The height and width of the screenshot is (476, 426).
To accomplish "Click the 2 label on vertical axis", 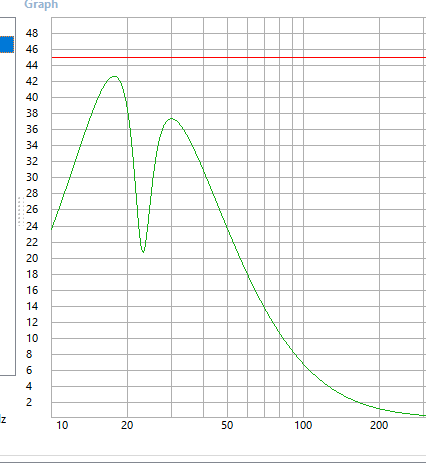I will pos(29,402).
